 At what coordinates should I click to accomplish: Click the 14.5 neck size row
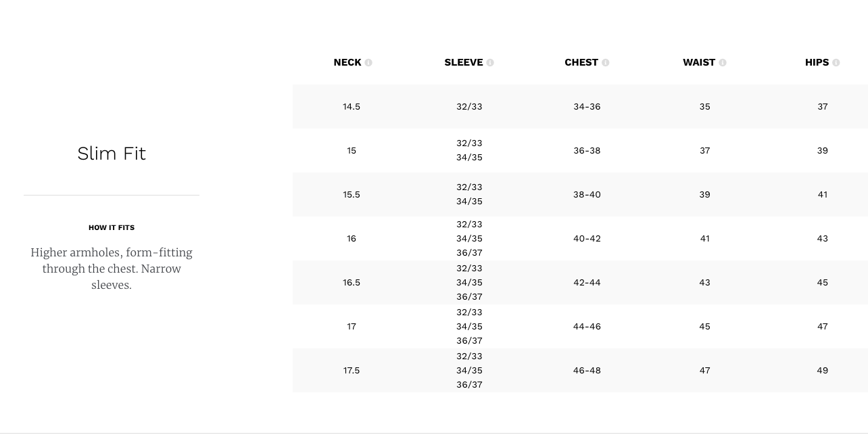(x=580, y=107)
